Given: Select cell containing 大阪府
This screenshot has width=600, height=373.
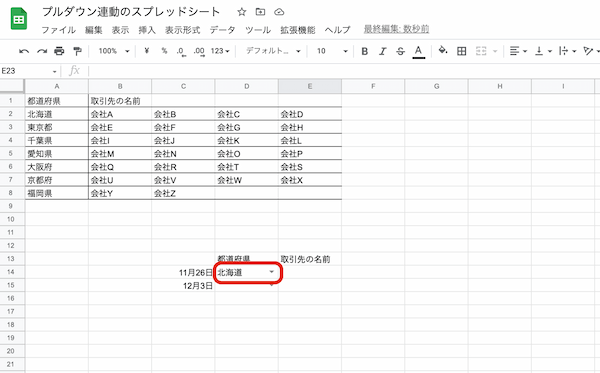Looking at the screenshot, I should click(x=57, y=167).
